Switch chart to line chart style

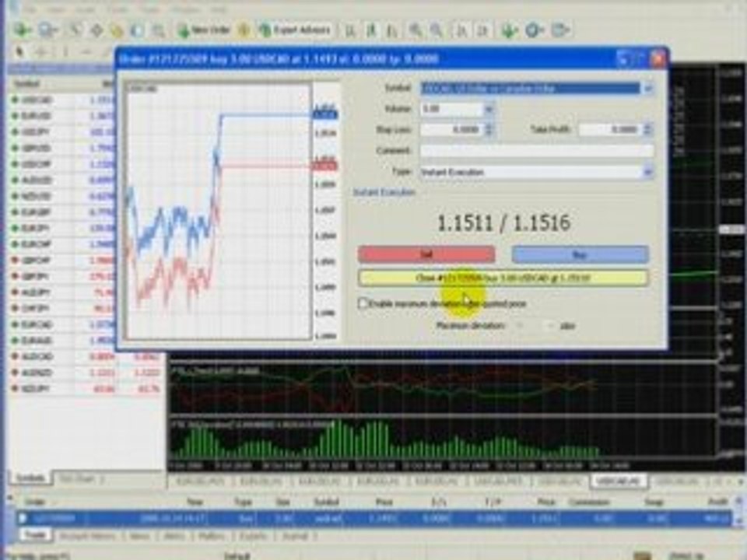pos(391,30)
